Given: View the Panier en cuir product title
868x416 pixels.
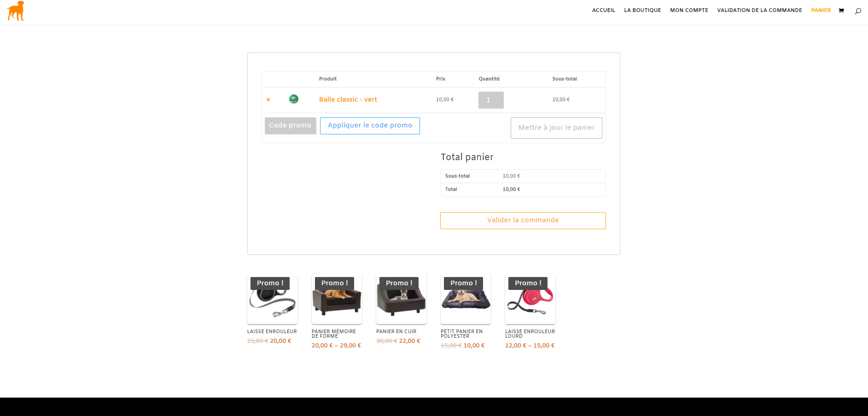Looking at the screenshot, I should pos(396,331).
